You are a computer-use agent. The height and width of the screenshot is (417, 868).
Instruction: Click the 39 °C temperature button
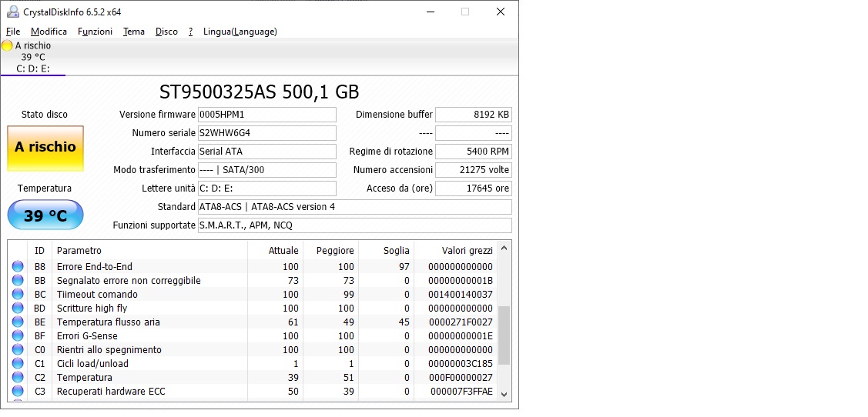point(45,215)
